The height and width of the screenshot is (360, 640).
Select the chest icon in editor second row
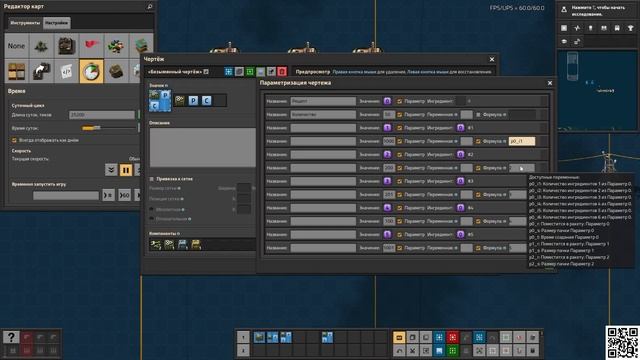tap(16, 71)
